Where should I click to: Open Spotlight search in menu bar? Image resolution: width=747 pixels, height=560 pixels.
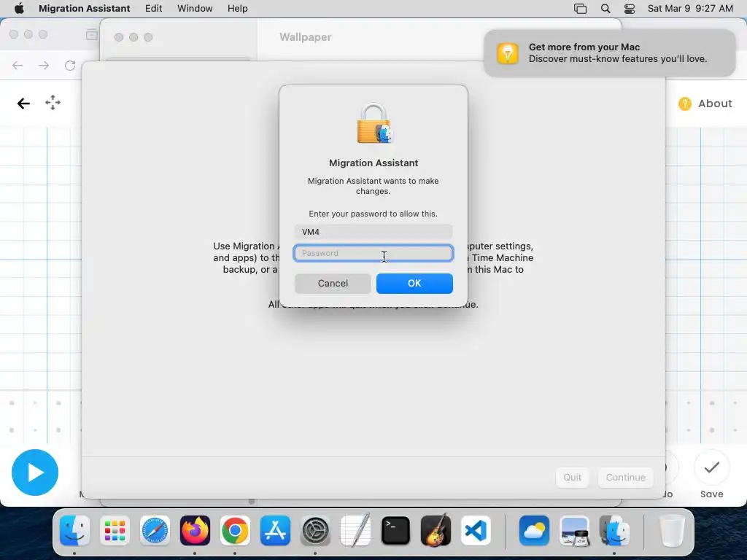(605, 8)
